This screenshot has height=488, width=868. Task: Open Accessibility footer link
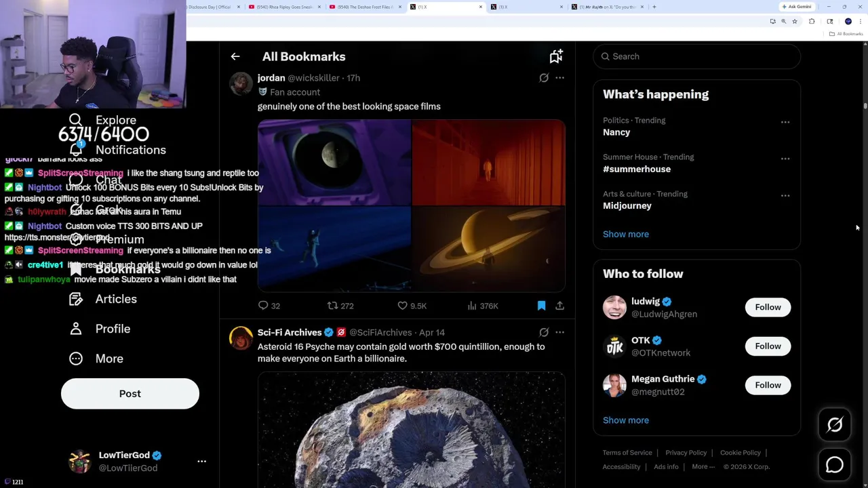pyautogui.click(x=621, y=467)
